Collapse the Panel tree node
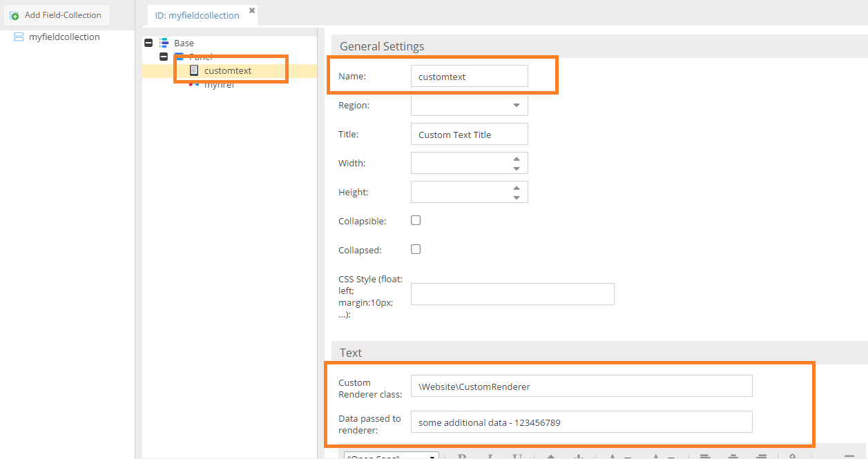 click(164, 57)
